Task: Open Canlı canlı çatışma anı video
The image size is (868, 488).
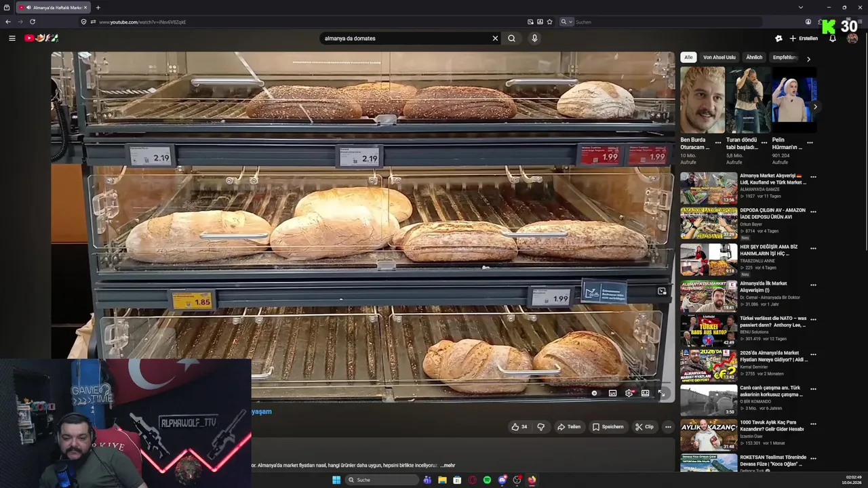Action: [x=709, y=400]
